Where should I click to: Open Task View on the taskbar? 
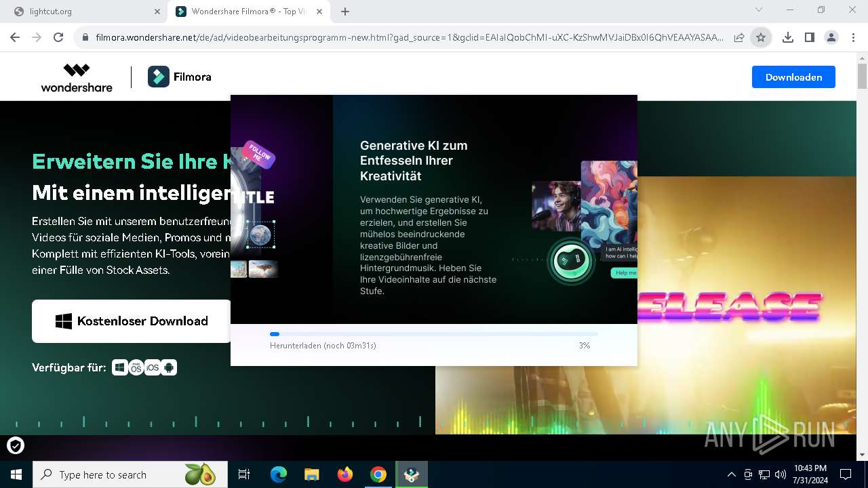pyautogui.click(x=244, y=474)
